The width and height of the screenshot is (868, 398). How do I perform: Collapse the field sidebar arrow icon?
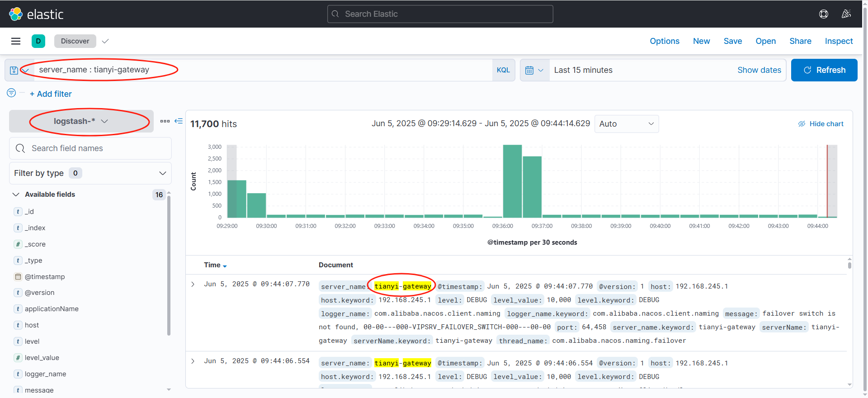[x=179, y=121]
